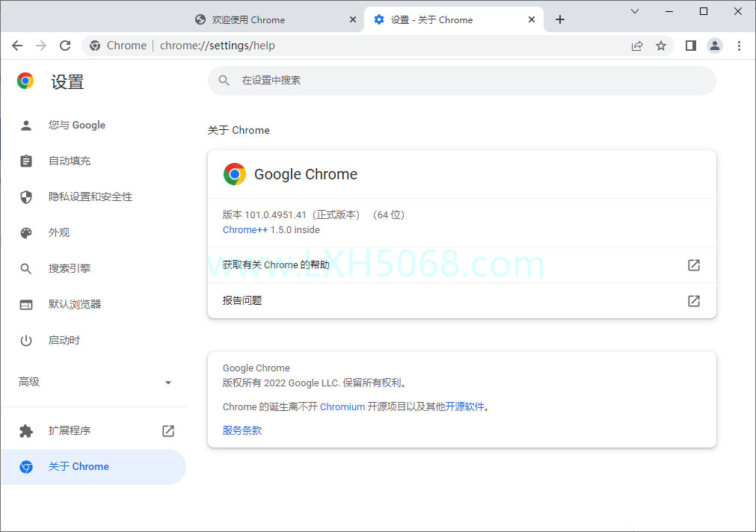The image size is (756, 532).
Task: Click the address bar URL chrome://settings/help
Action: (218, 46)
